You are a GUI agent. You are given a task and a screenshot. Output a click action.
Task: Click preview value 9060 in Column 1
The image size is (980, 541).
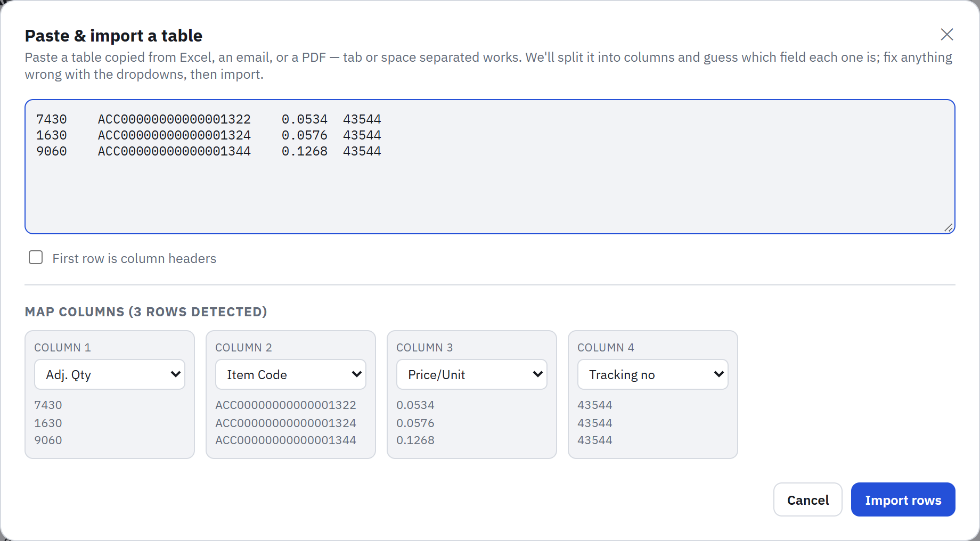48,440
